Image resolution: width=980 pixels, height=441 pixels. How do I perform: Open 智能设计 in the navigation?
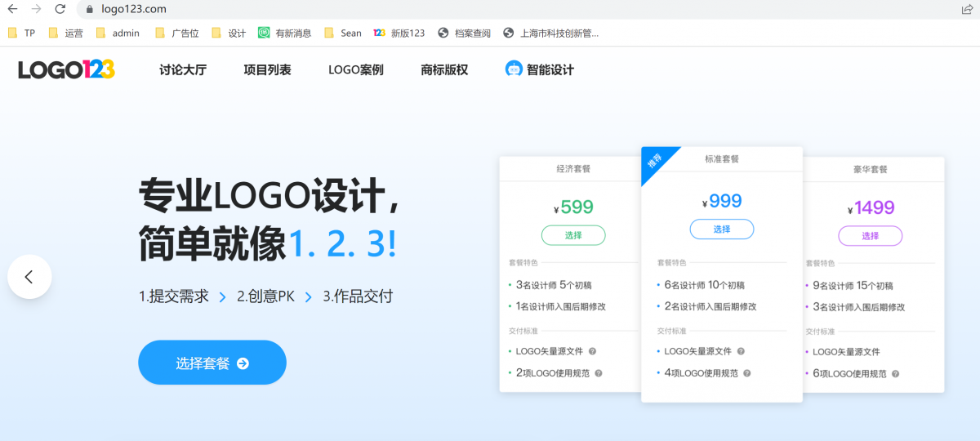pyautogui.click(x=540, y=69)
